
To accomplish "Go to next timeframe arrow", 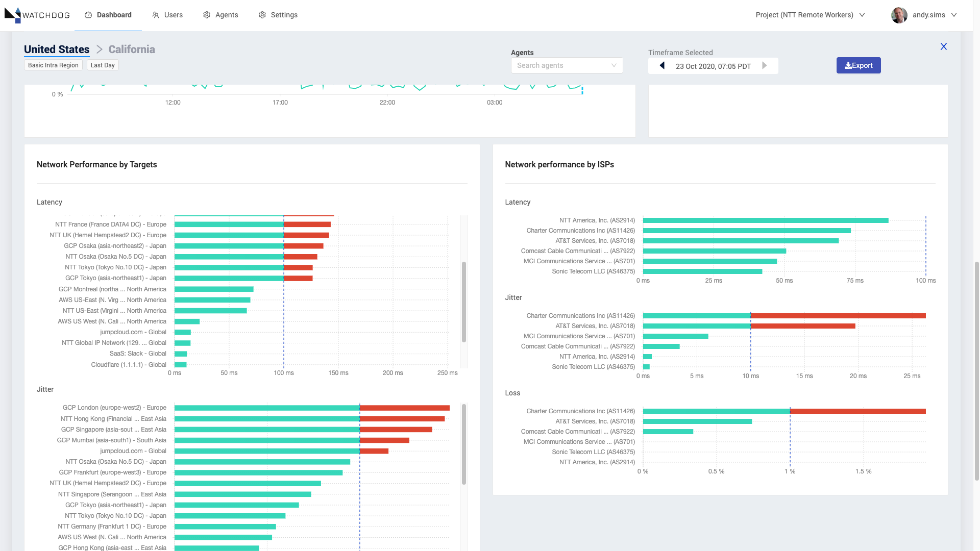I will (765, 65).
